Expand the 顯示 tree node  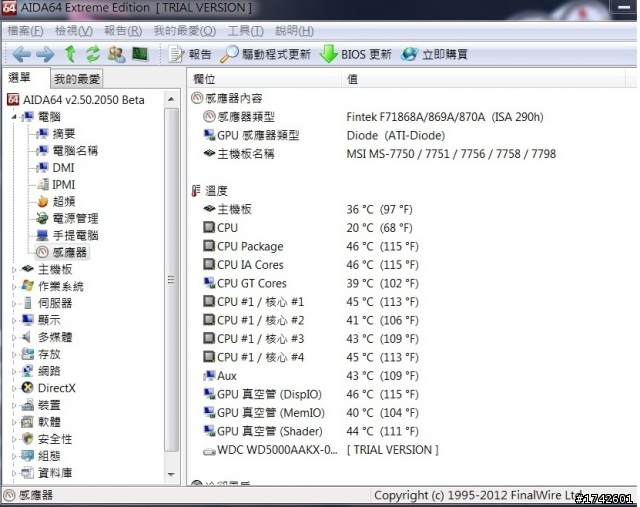14,320
